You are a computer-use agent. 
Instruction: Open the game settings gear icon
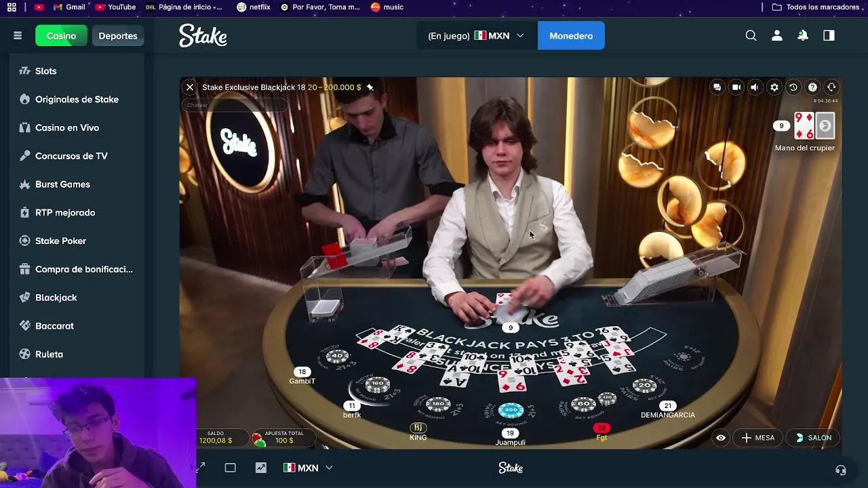click(x=774, y=87)
